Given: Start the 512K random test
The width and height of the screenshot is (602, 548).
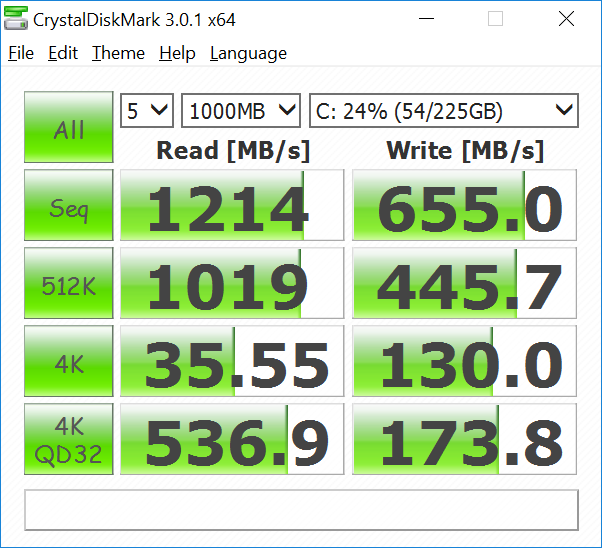Looking at the screenshot, I should 69,283.
